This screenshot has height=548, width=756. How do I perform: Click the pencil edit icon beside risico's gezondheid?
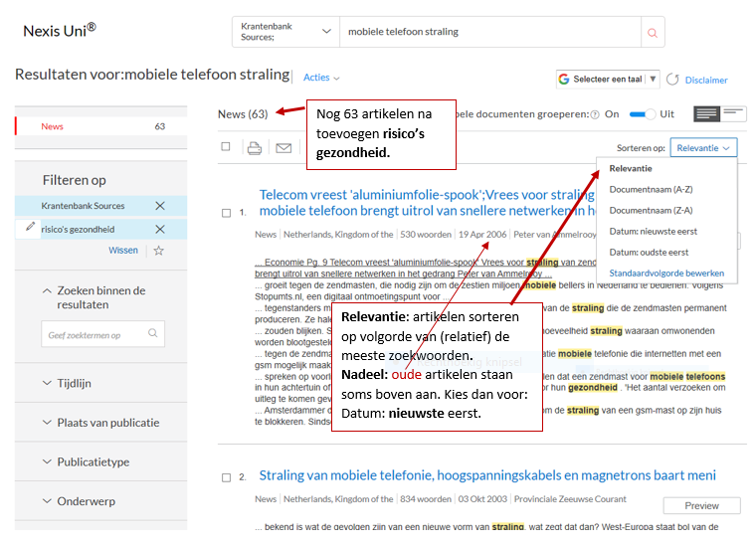click(30, 228)
